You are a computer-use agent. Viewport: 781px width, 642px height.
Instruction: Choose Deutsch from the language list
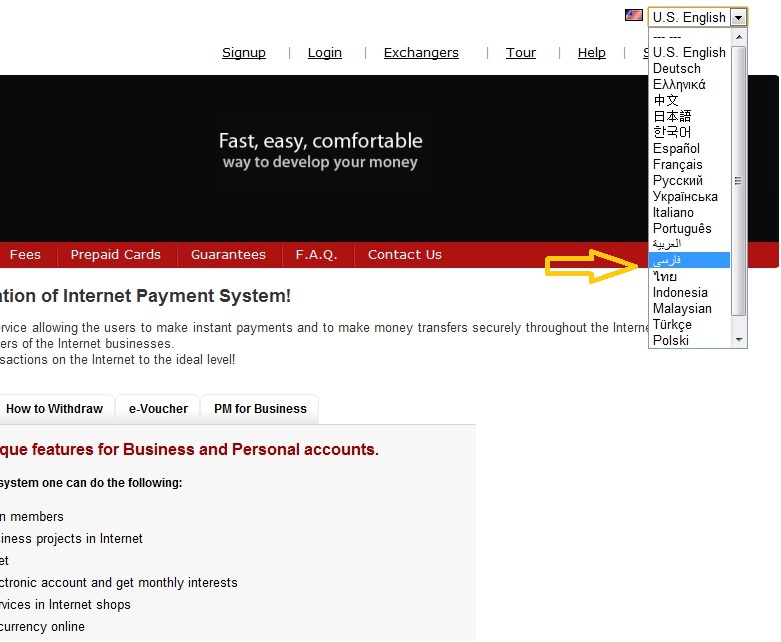tap(689, 68)
